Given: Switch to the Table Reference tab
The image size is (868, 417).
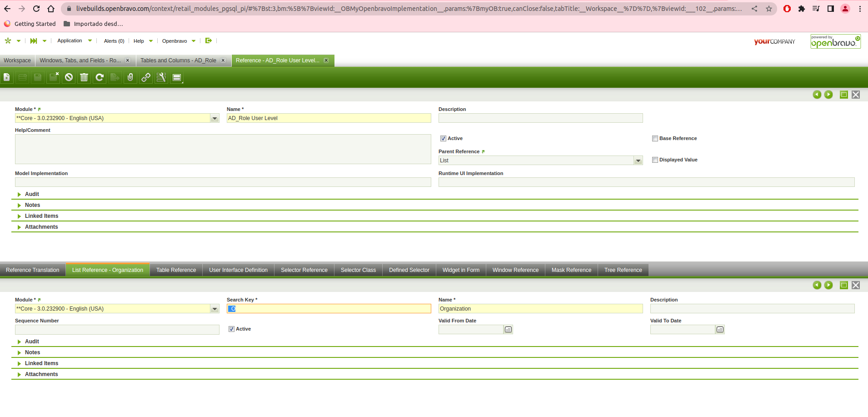Looking at the screenshot, I should (x=176, y=270).
